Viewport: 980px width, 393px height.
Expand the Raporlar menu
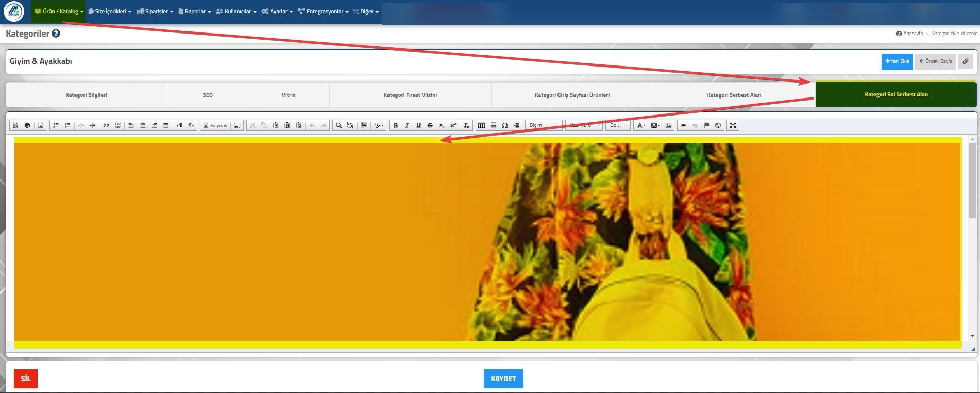point(195,11)
